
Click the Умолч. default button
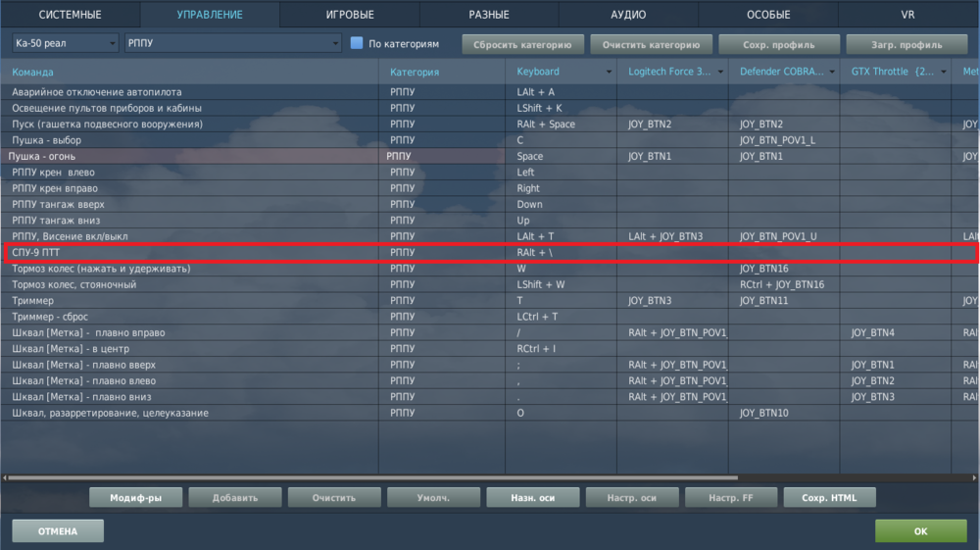(433, 497)
